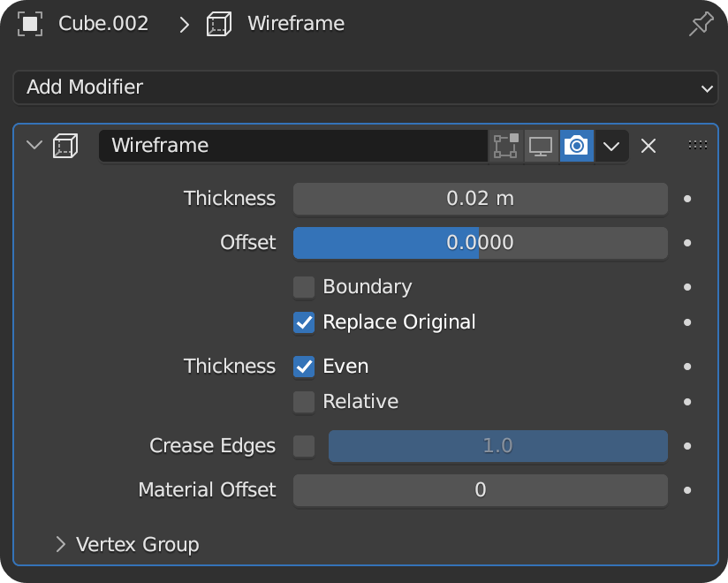This screenshot has height=583, width=728.
Task: Open the modifier extra options dropdown arrow
Action: [x=611, y=146]
